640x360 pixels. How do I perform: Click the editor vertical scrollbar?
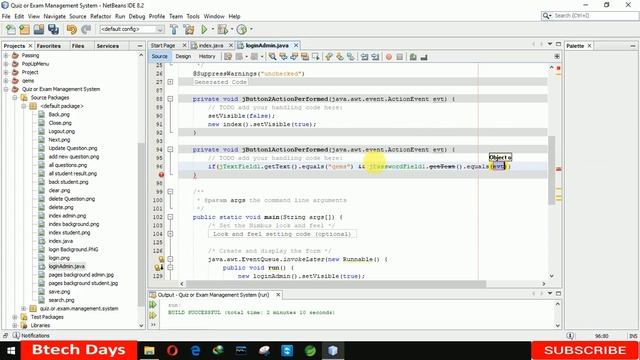[551, 169]
